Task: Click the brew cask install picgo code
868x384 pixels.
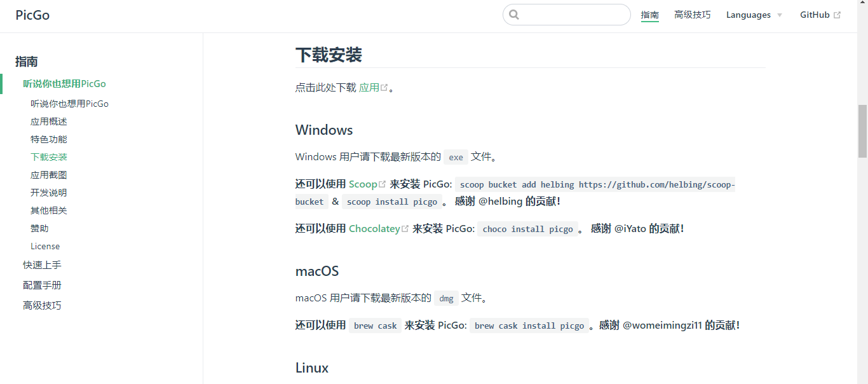Action: pos(529,326)
